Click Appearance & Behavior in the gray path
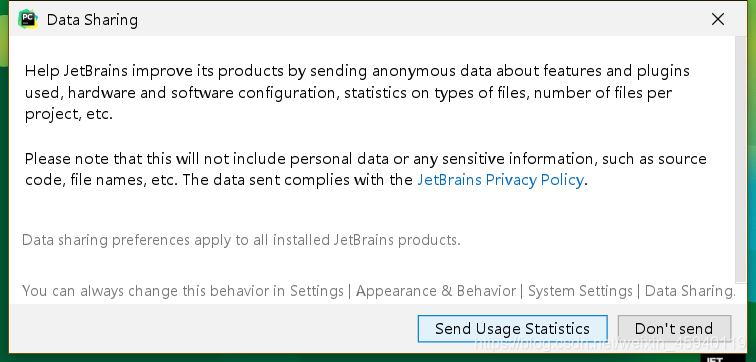The width and height of the screenshot is (756, 362). coord(436,291)
